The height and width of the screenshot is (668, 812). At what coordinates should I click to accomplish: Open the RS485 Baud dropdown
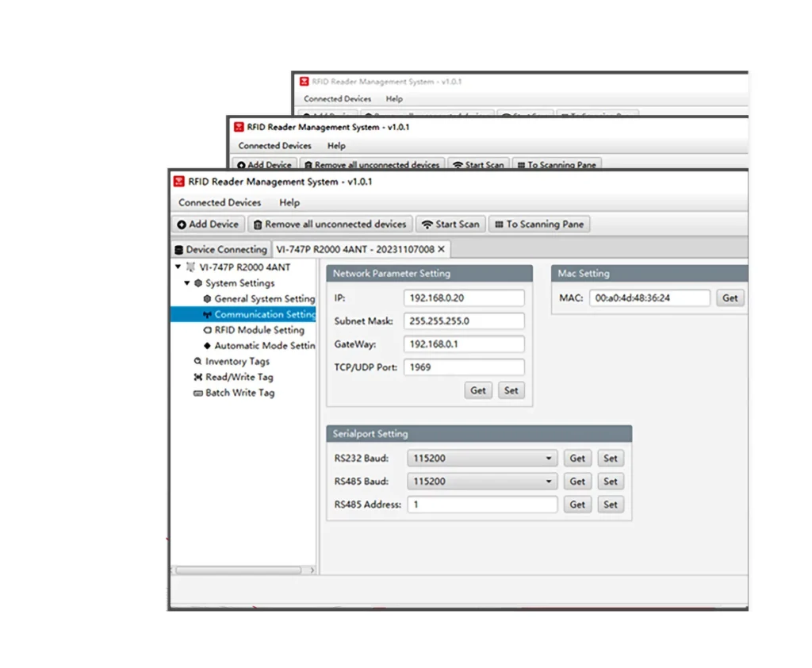pos(482,482)
